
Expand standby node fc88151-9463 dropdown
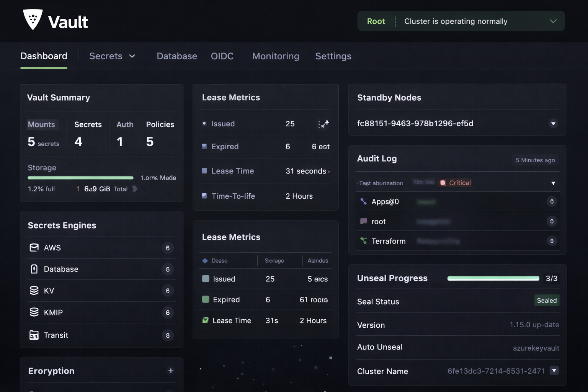pyautogui.click(x=553, y=124)
